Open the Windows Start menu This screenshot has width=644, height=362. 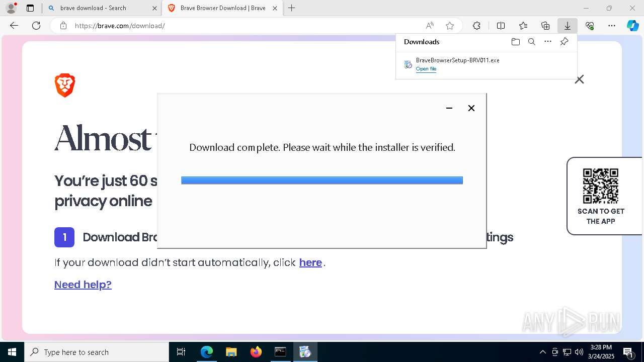pyautogui.click(x=12, y=352)
